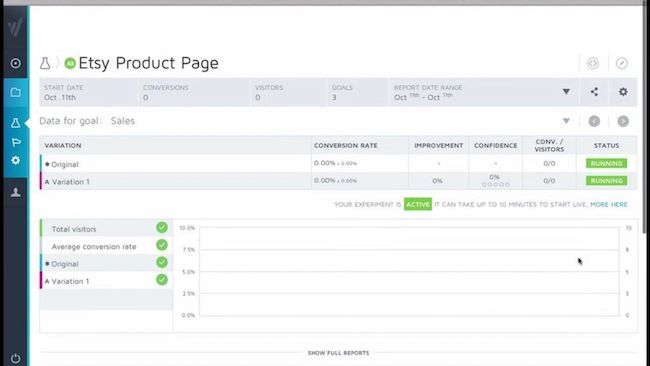This screenshot has height=366, width=650.
Task: Click the green A/B badge beside Etsy Product Page
Action: click(x=70, y=63)
